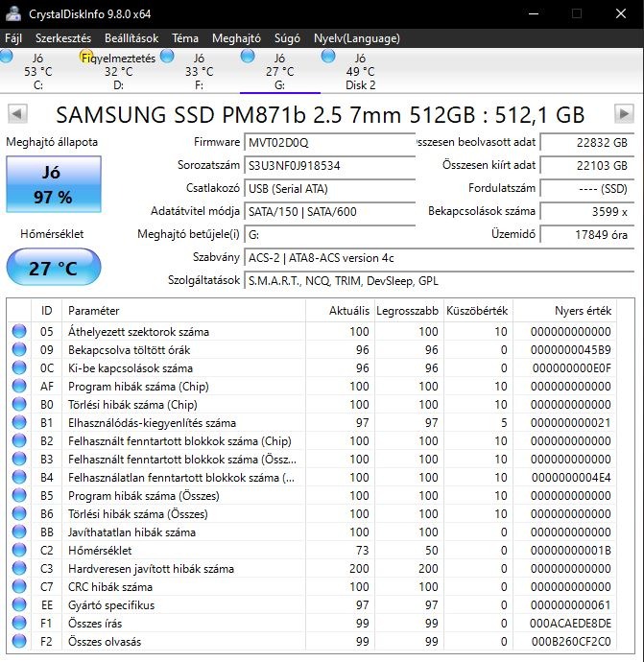Click the blue status icon for Disk 2
This screenshot has width=644, height=662.
[328, 57]
